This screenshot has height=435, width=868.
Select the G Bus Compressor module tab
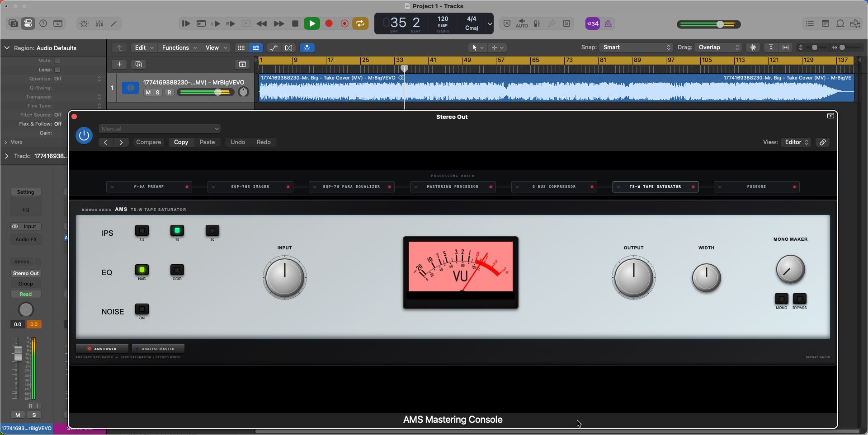[554, 187]
